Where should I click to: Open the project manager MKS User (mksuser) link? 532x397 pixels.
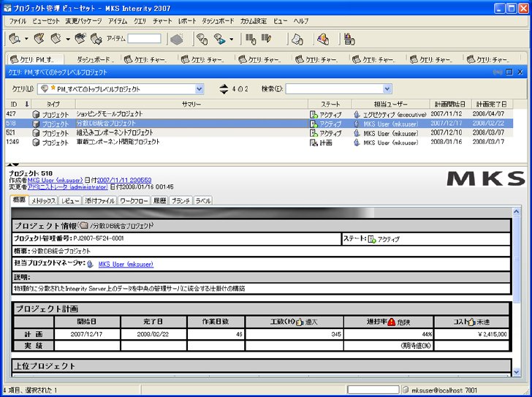pos(126,265)
